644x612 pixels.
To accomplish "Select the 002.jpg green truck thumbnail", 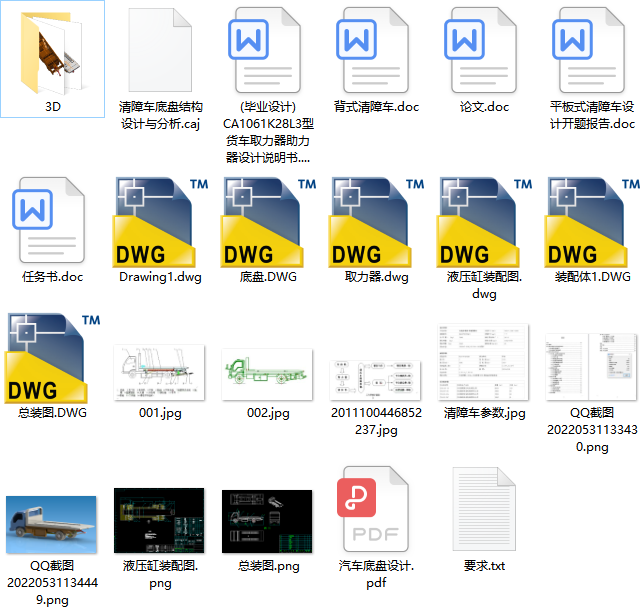I will tap(267, 375).
